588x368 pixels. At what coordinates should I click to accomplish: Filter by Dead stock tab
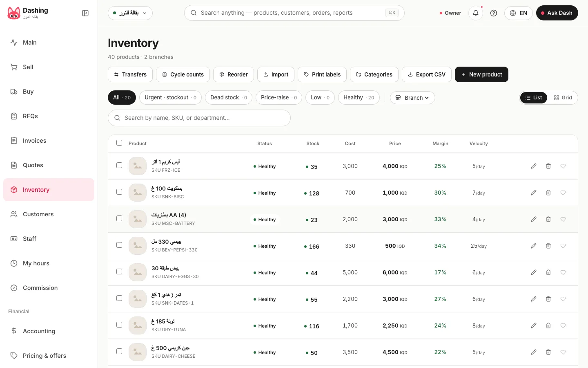pos(229,97)
